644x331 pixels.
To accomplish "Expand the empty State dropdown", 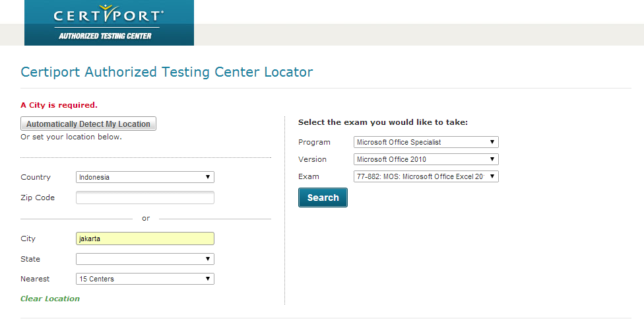I will click(145, 259).
